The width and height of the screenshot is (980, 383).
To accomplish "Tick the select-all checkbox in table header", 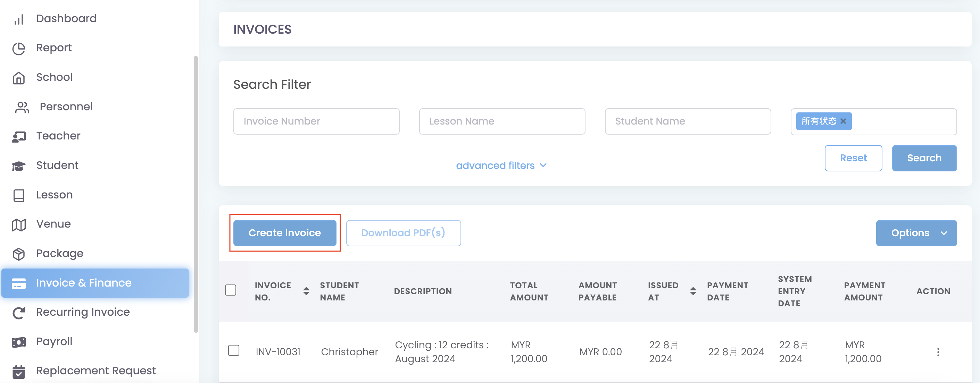I will coord(231,290).
